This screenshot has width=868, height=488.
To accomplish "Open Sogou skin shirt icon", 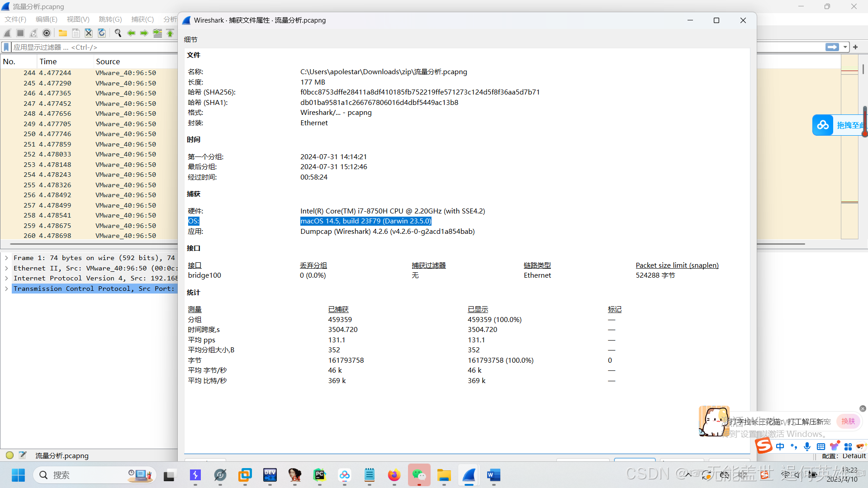I will (835, 446).
